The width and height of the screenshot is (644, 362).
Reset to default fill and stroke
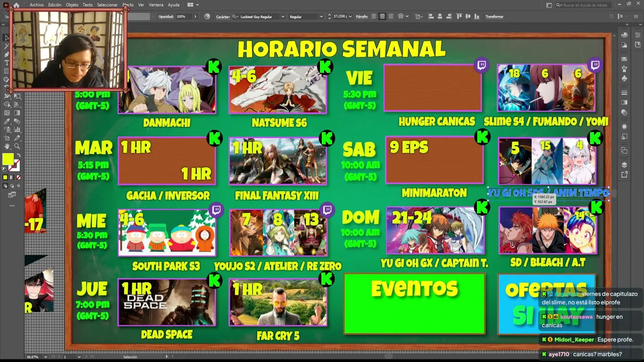[5, 169]
